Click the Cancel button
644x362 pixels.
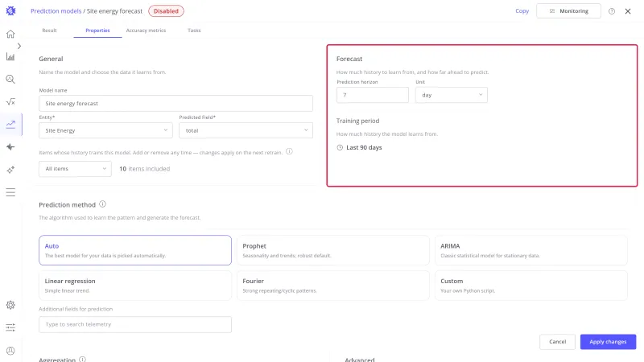click(x=557, y=342)
